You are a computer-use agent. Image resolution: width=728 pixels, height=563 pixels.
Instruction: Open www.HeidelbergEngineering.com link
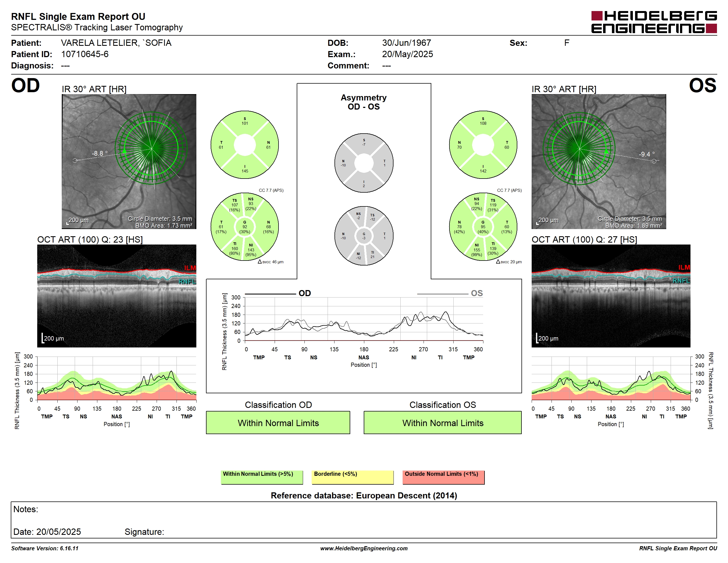point(364,548)
